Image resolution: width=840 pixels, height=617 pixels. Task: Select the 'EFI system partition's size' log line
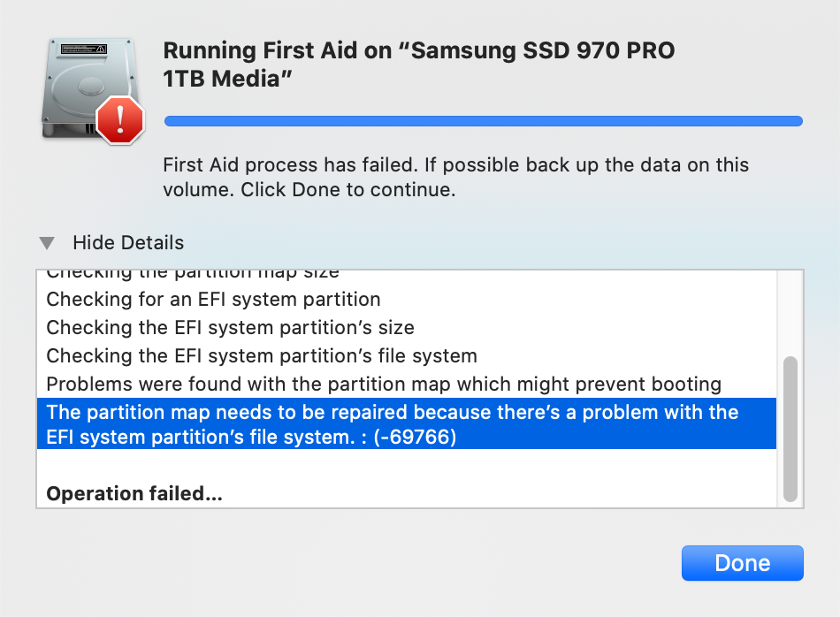(x=230, y=328)
